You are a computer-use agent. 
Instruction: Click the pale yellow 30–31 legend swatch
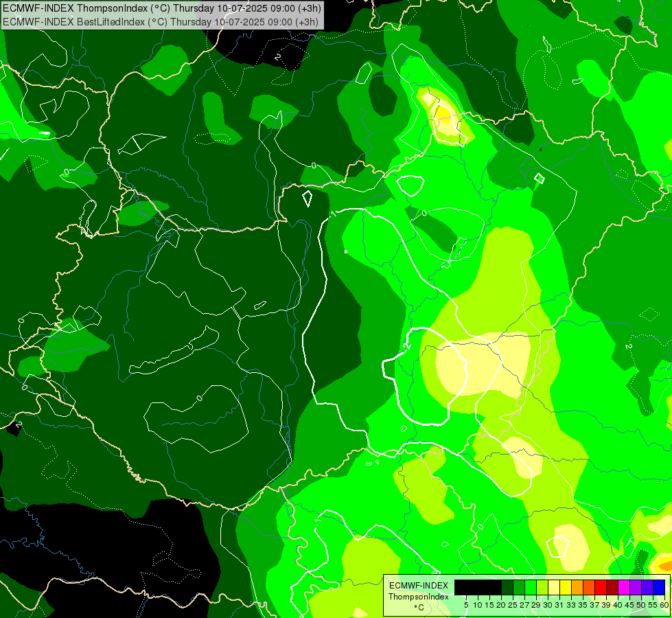pos(554,587)
